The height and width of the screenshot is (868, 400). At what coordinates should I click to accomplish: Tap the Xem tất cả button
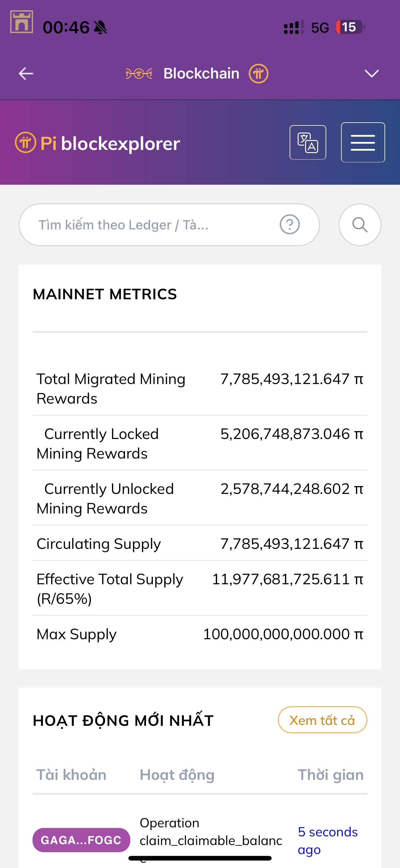(322, 720)
